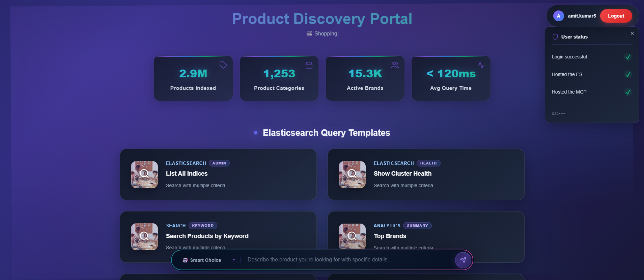Viewport: 644px width, 280px height.
Task: Click the 1,253 Product Categories card
Action: [x=279, y=78]
